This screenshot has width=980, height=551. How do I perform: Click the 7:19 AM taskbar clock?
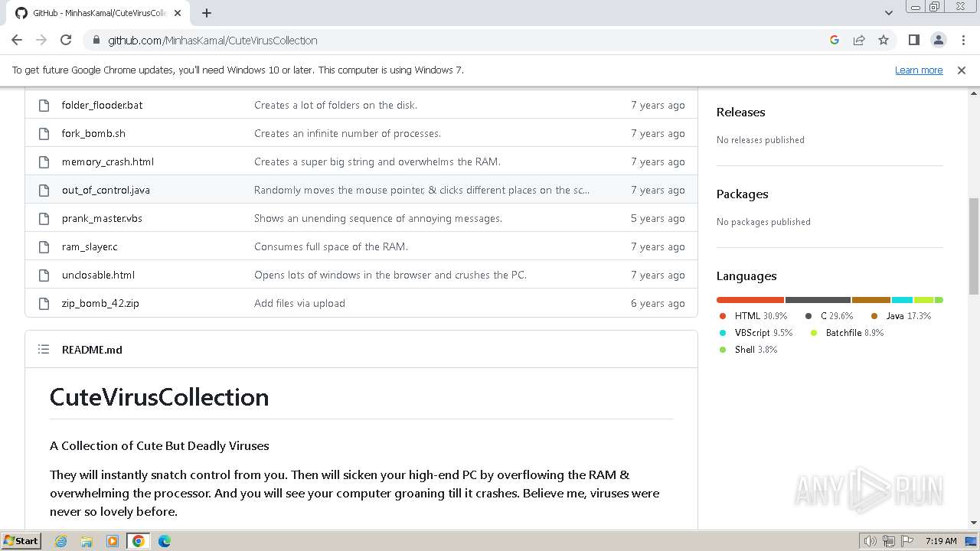940,541
